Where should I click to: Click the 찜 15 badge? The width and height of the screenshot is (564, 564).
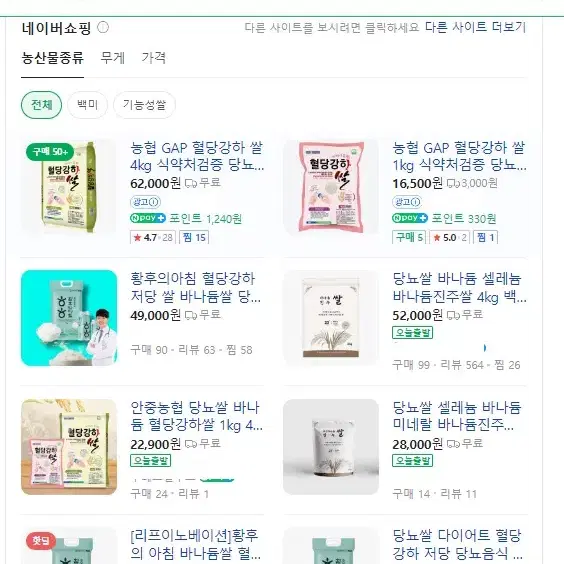tap(194, 237)
